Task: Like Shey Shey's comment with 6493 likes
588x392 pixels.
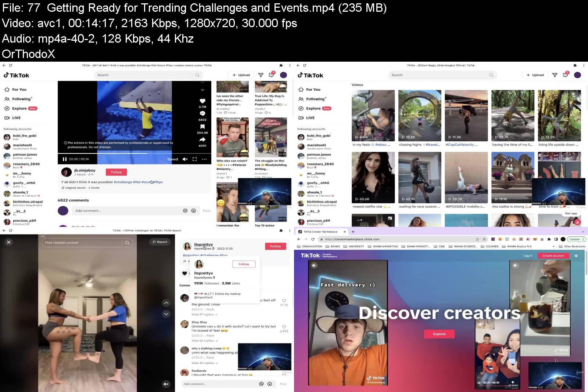Action: coord(284,327)
